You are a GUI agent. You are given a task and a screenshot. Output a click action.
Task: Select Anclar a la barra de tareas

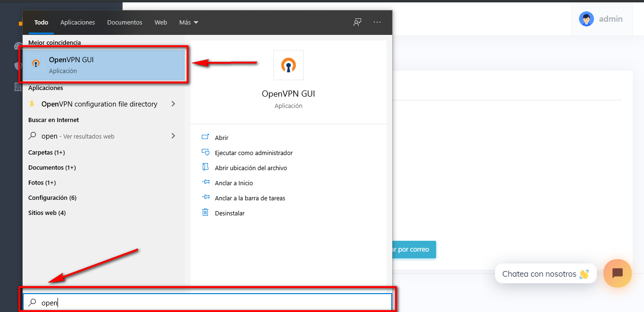pos(250,198)
